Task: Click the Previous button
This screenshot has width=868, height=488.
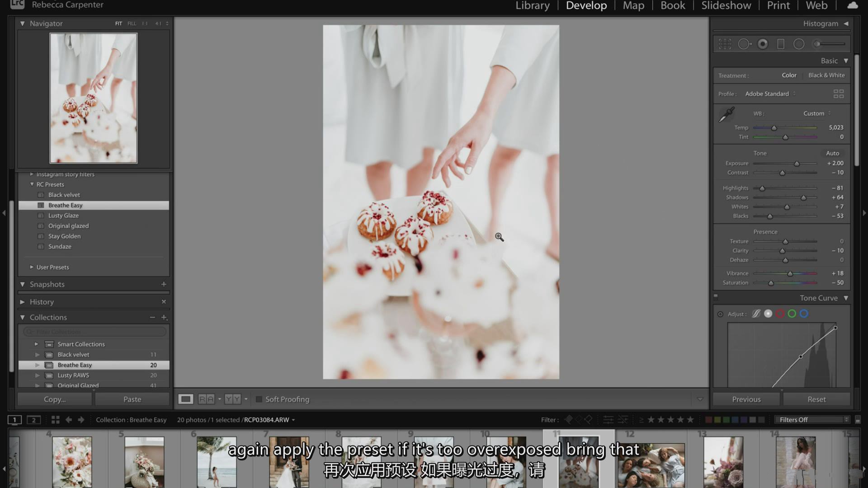Action: [746, 399]
